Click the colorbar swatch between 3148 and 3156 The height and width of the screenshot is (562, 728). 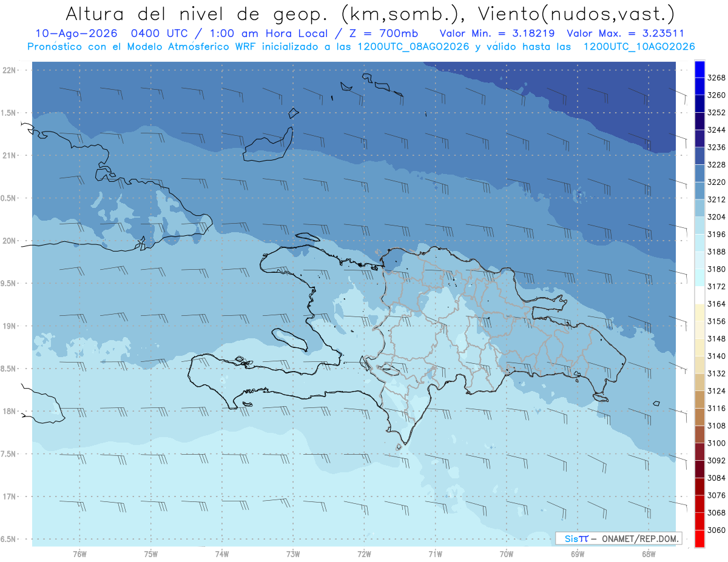click(699, 330)
